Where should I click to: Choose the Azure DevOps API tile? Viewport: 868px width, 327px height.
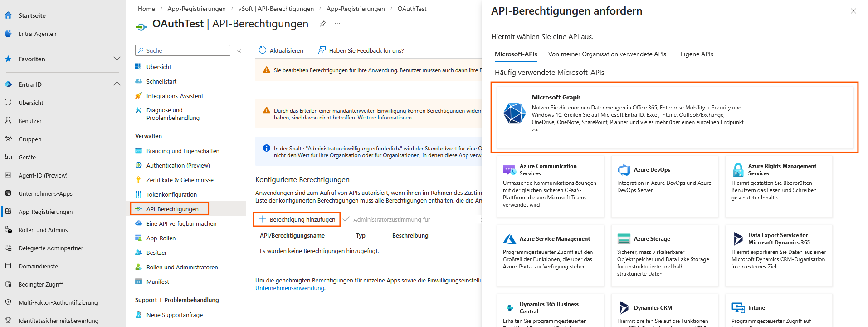pyautogui.click(x=664, y=187)
